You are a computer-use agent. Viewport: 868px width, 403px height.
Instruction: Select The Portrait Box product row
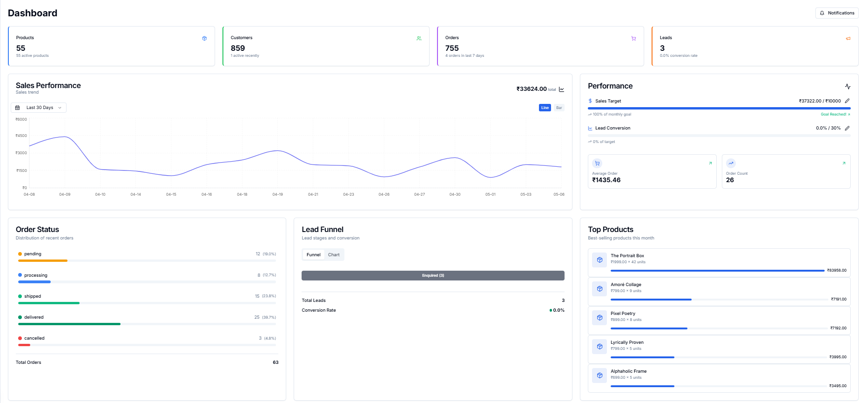point(719,263)
